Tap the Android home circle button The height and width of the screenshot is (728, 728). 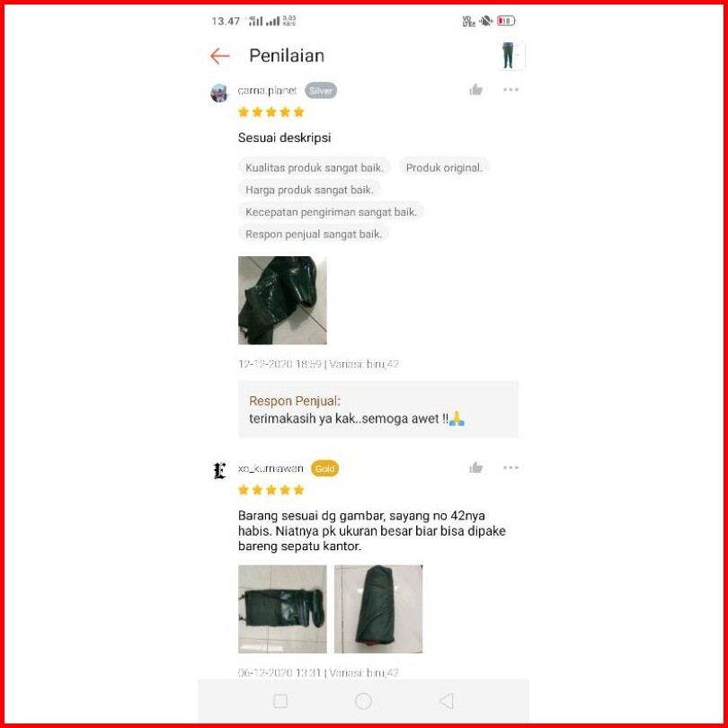point(363,701)
